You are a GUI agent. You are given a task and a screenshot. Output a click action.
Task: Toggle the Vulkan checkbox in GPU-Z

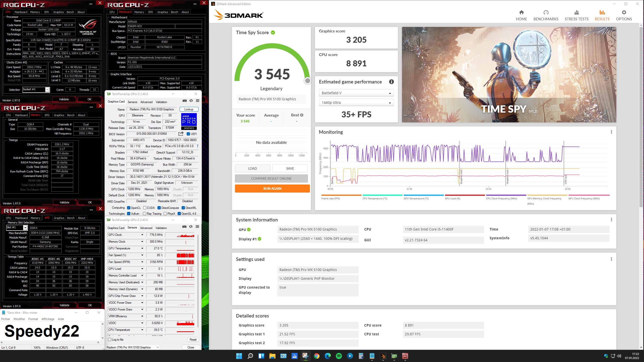coord(129,214)
